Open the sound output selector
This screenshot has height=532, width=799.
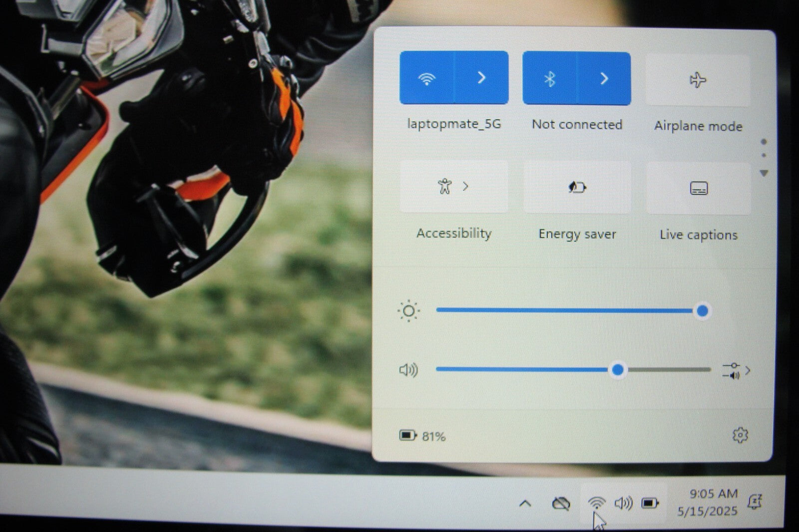coord(736,371)
